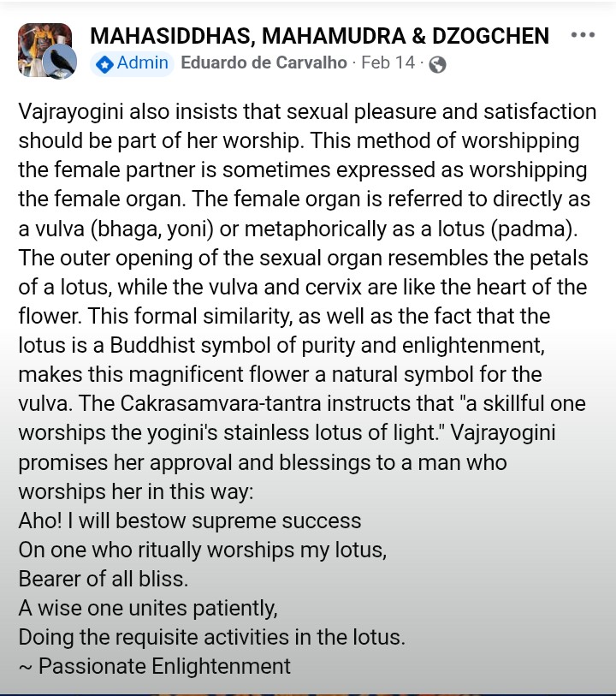Open the MAHASIDDHAS, MAHAMUDRA & DZOGCHEN group
The image size is (616, 696).
[319, 36]
